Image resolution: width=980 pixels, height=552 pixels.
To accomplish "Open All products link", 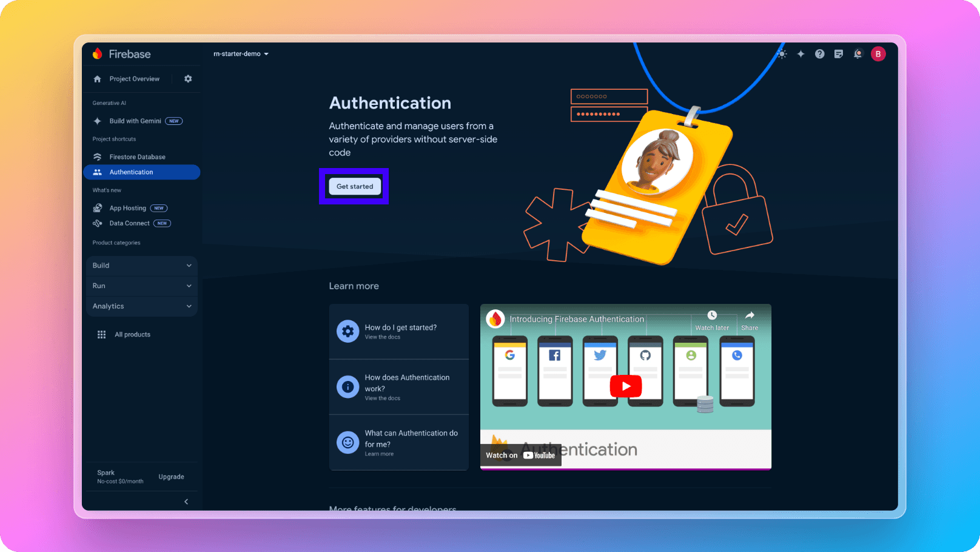I will point(133,334).
